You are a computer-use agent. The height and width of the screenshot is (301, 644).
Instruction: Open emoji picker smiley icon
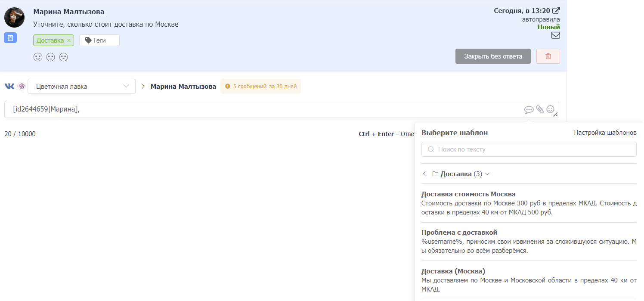click(x=550, y=109)
